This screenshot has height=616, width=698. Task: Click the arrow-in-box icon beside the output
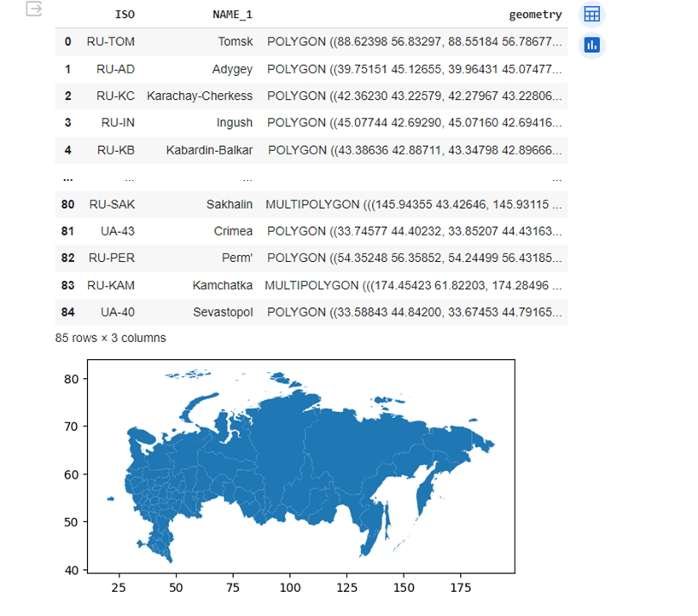click(x=33, y=9)
